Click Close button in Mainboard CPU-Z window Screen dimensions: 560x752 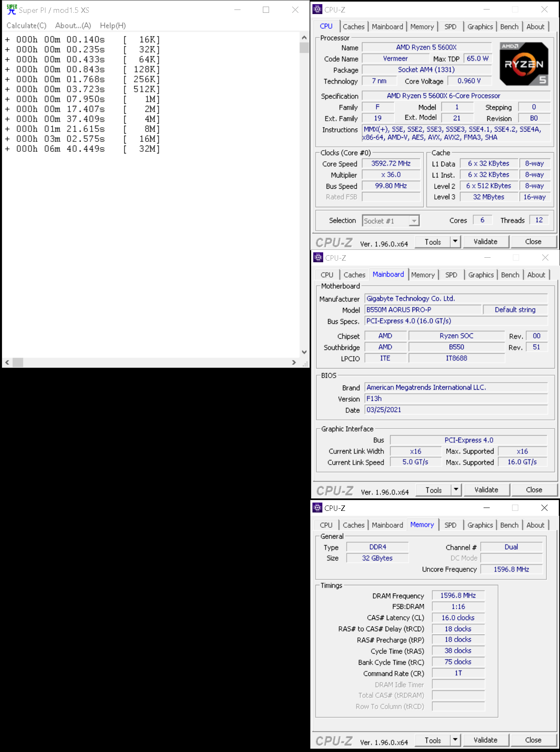pyautogui.click(x=534, y=490)
